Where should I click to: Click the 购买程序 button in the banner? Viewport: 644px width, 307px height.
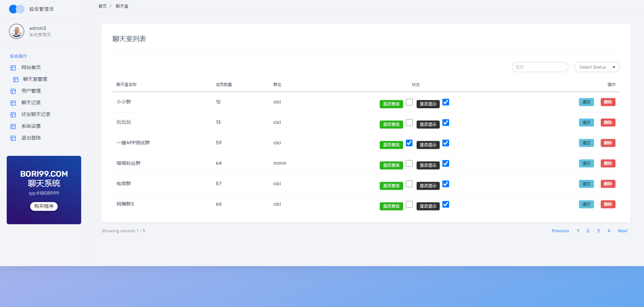click(x=44, y=206)
